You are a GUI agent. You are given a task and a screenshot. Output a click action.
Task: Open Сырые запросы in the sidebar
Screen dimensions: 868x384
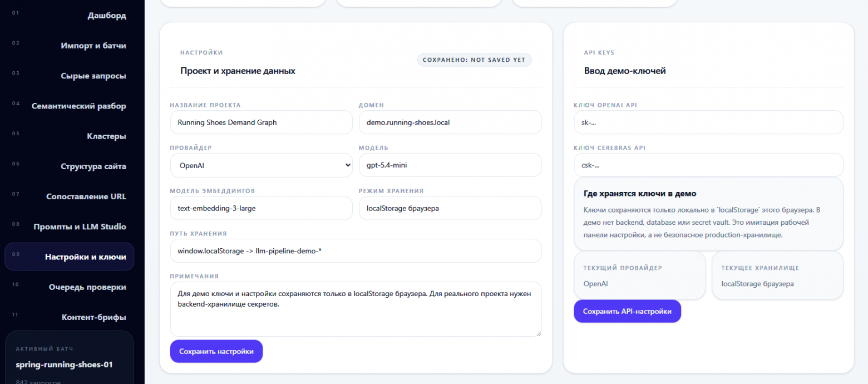(x=93, y=76)
